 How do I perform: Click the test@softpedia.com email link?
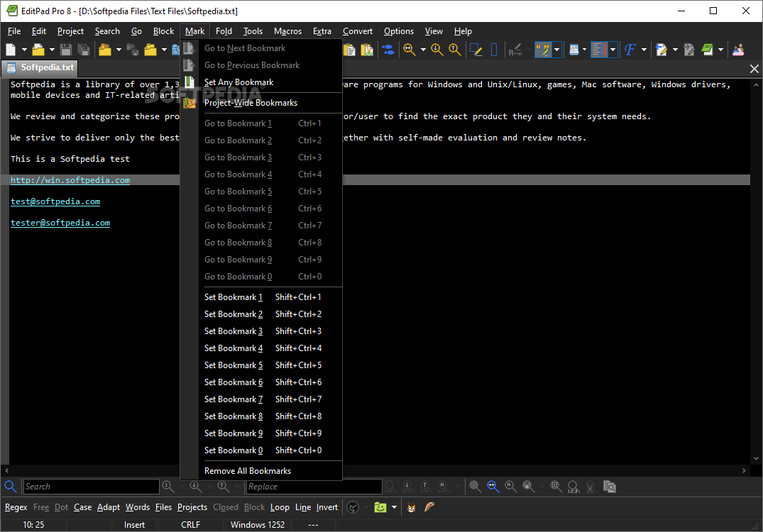pos(55,201)
